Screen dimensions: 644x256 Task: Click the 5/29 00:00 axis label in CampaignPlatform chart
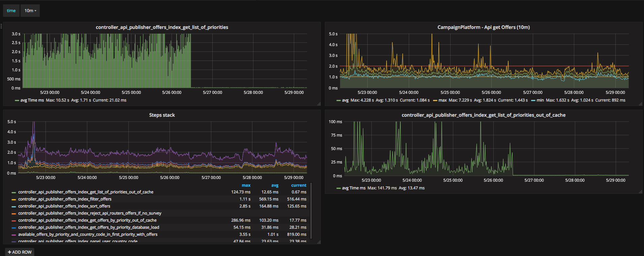pyautogui.click(x=615, y=93)
